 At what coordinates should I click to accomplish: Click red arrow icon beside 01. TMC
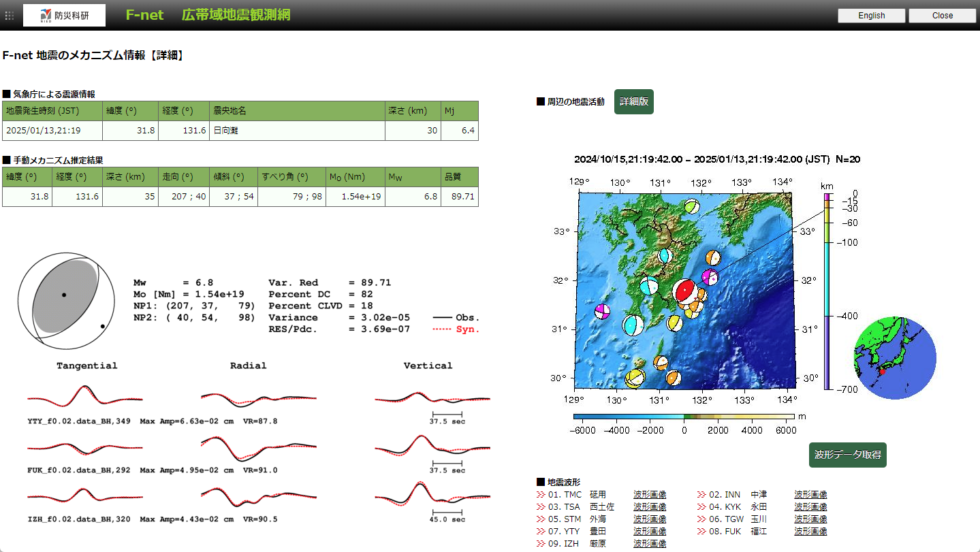pos(541,495)
